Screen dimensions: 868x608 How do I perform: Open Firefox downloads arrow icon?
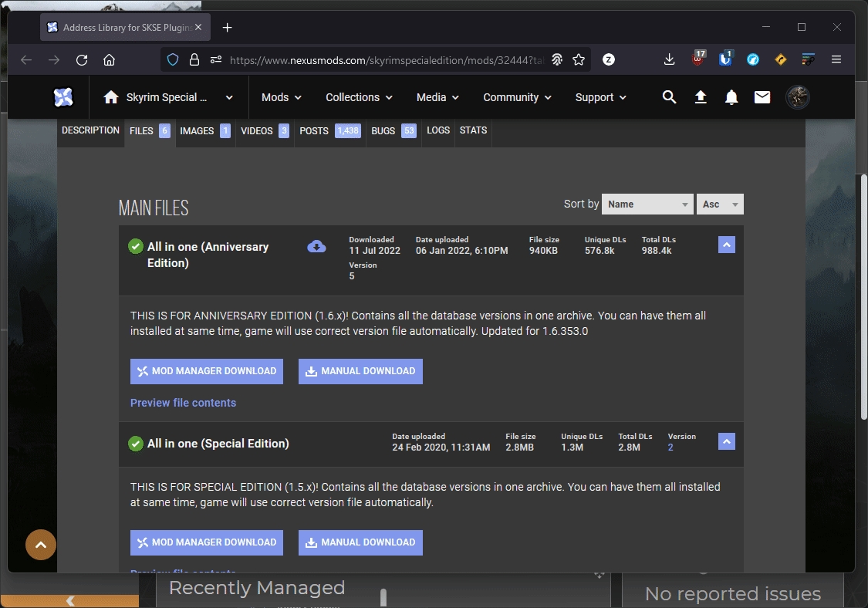669,59
